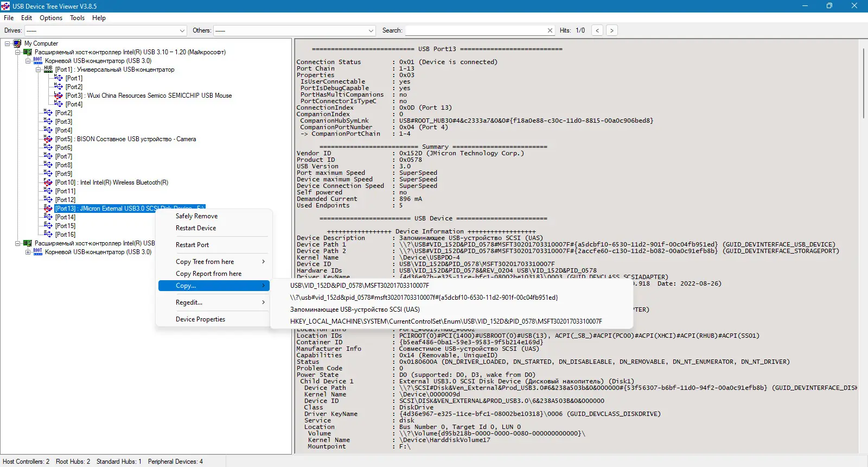
Task: Expand the Regedit submenu arrow
Action: point(264,302)
